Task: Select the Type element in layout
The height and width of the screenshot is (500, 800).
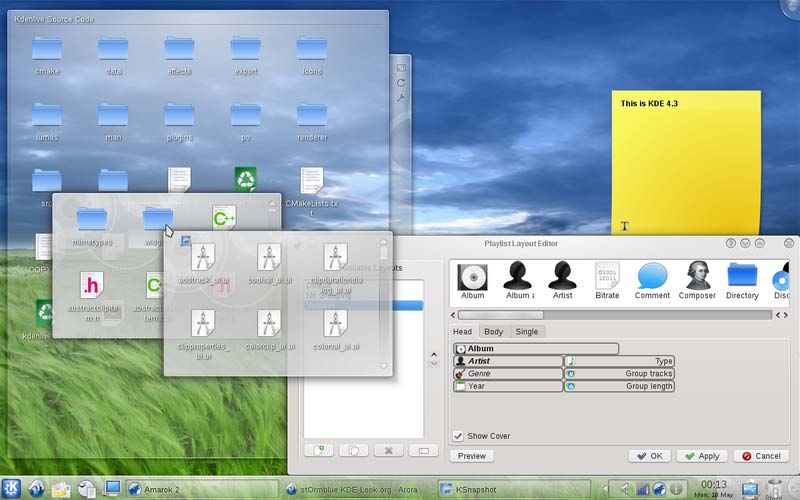Action: pos(619,361)
